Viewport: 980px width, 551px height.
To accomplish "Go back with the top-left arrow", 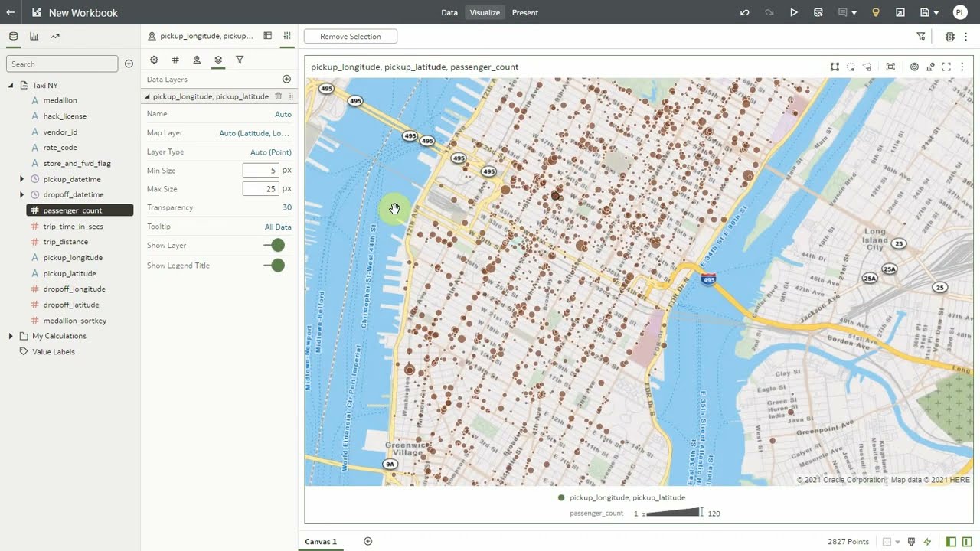I will (x=10, y=12).
